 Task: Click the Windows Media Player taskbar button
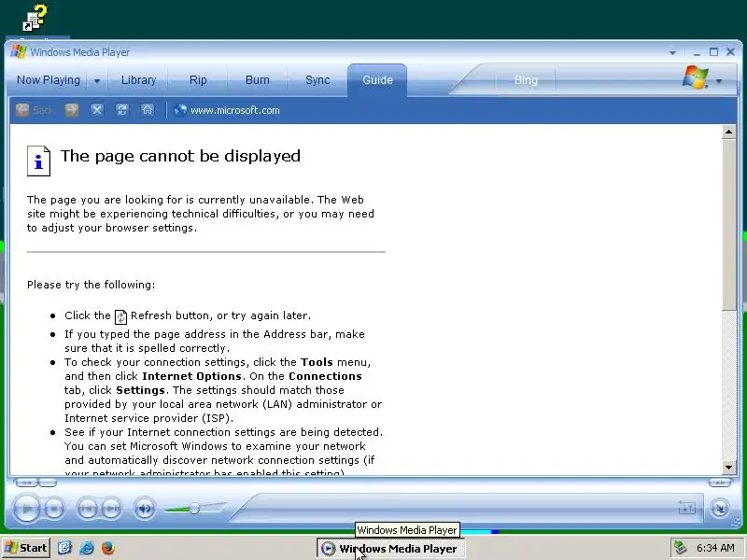(390, 549)
